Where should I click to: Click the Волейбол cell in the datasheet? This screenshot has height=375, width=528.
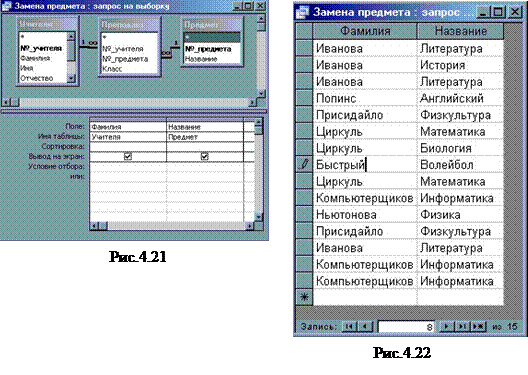(460, 165)
